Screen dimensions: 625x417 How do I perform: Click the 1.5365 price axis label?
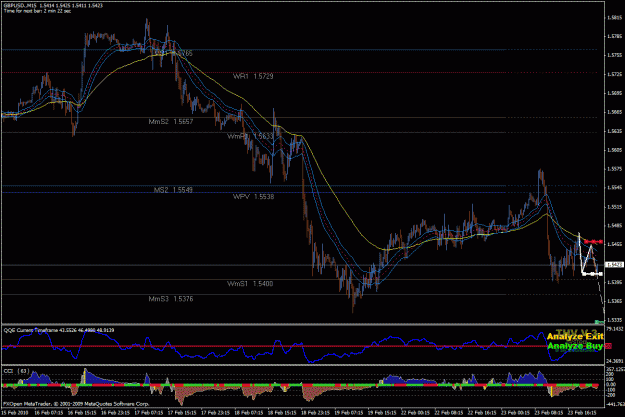614,301
